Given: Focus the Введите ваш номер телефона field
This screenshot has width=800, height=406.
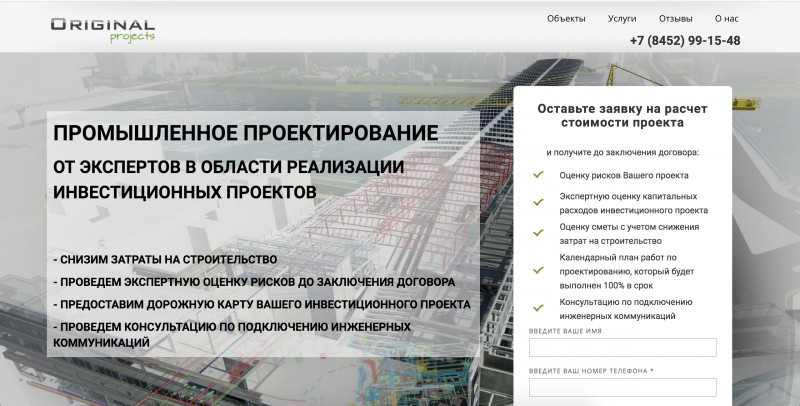Looking at the screenshot, I should [x=622, y=387].
